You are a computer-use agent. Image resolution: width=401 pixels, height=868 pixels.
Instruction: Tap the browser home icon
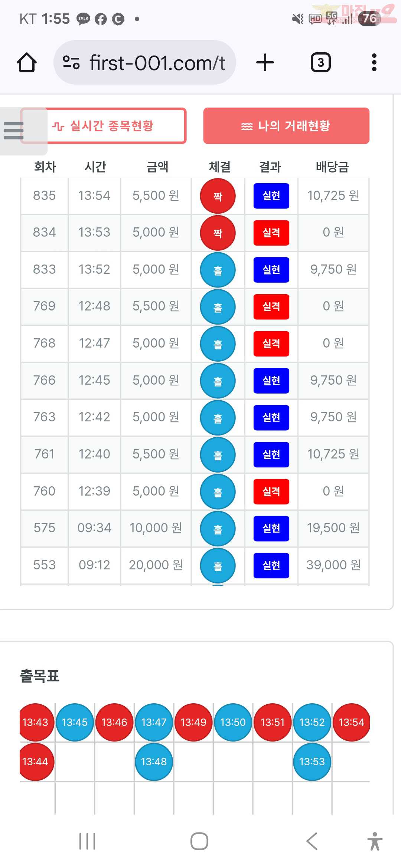[x=27, y=62]
